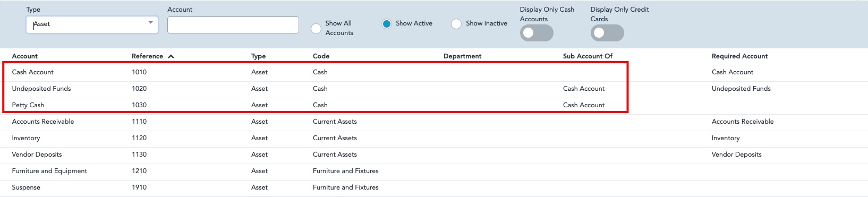The width and height of the screenshot is (868, 197).
Task: Open the Furniture and Equipment account row
Action: 434,171
